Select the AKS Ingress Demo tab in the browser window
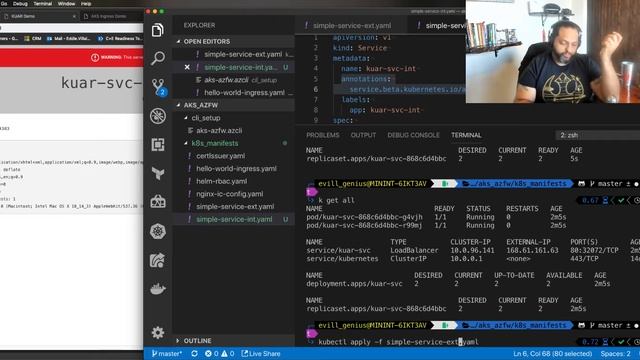This screenshot has height=360, width=640. [x=108, y=16]
